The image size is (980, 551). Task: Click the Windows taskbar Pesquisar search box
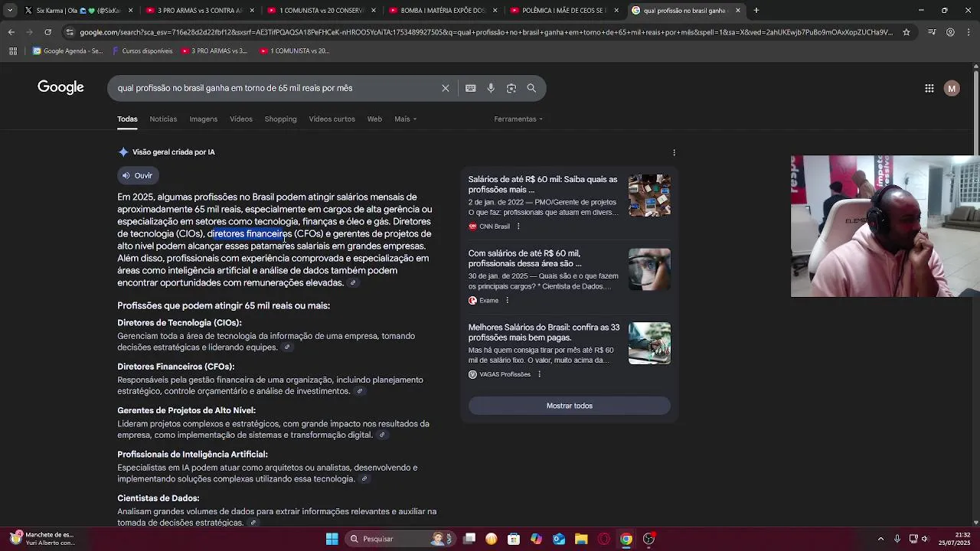pyautogui.click(x=400, y=539)
